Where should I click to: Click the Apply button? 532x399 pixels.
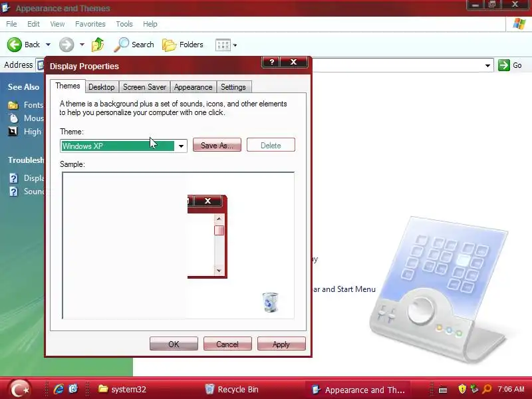pos(281,344)
